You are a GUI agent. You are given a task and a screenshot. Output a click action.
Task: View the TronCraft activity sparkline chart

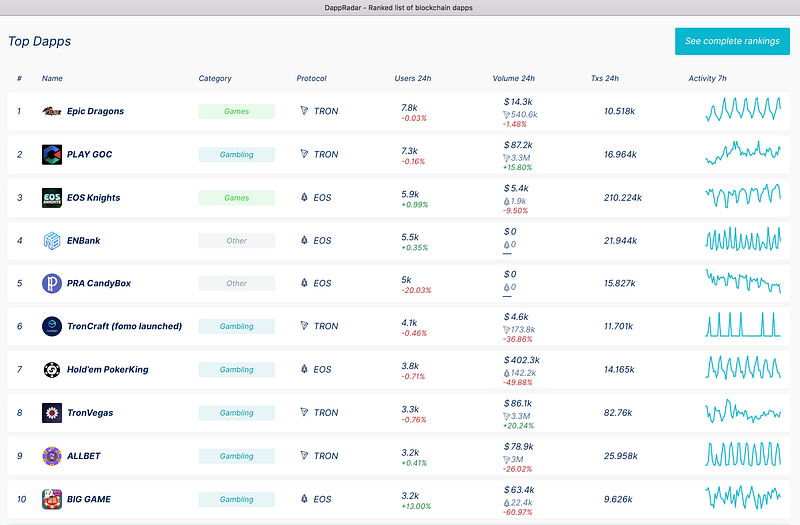[x=743, y=325]
